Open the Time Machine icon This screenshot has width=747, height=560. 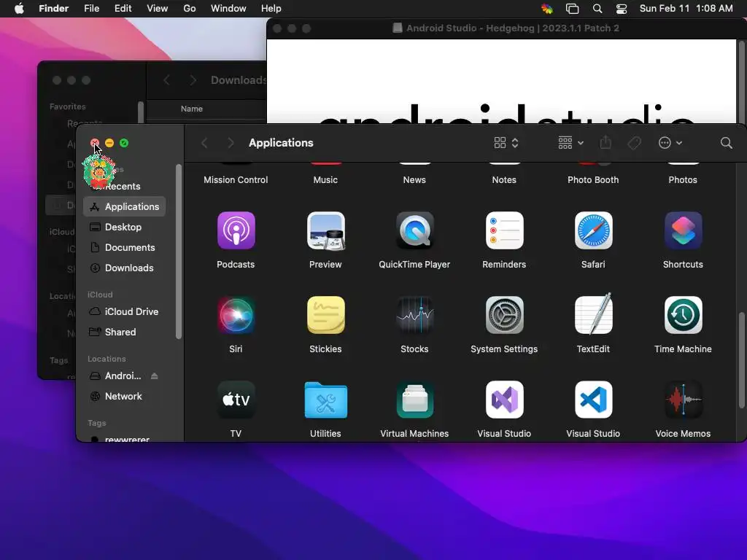pos(683,315)
